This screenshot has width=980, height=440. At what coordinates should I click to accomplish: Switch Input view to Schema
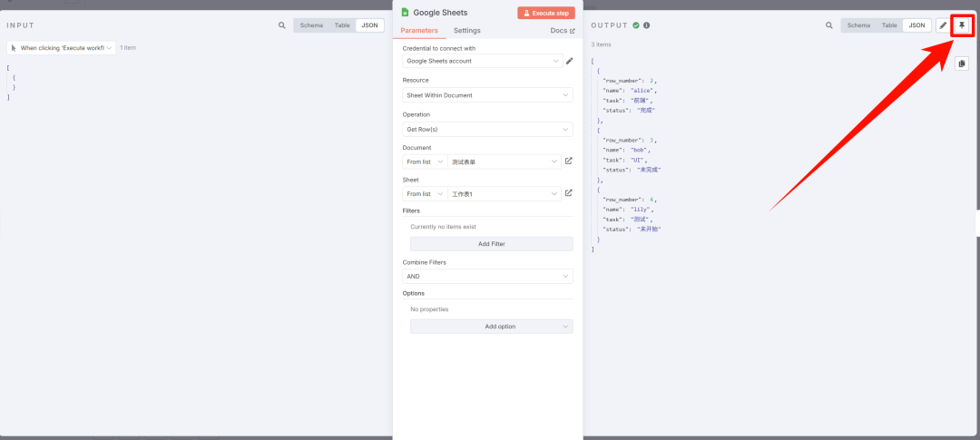click(x=310, y=25)
